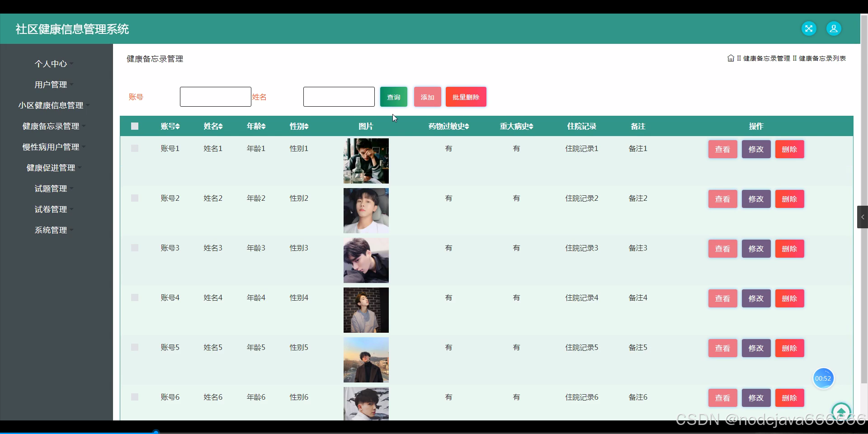The height and width of the screenshot is (434, 868).
Task: Check the row for 账号3
Action: pyautogui.click(x=135, y=248)
